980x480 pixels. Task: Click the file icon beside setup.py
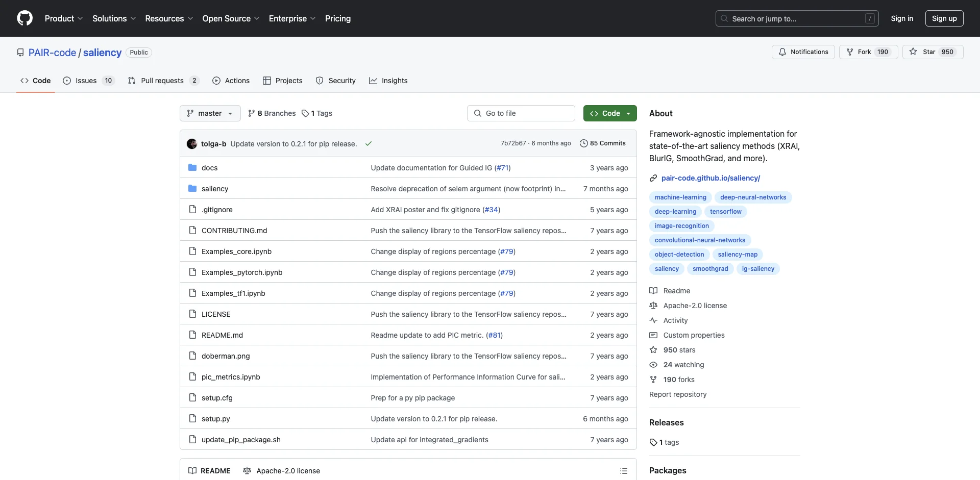click(x=192, y=418)
